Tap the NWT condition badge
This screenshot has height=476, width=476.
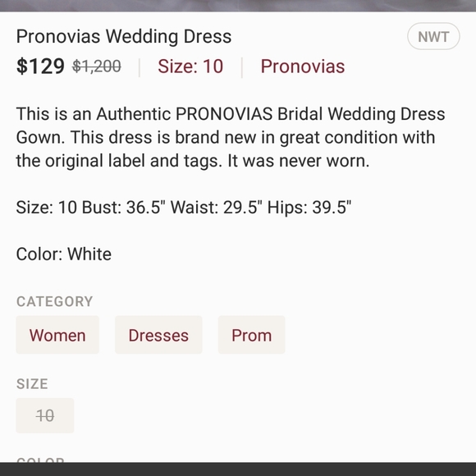(433, 36)
